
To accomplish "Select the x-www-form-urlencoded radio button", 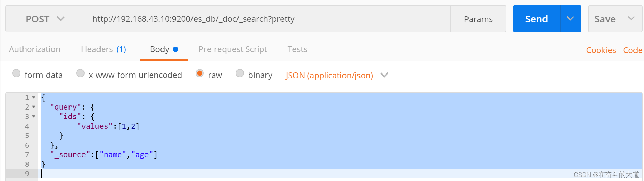I will click(x=80, y=73).
